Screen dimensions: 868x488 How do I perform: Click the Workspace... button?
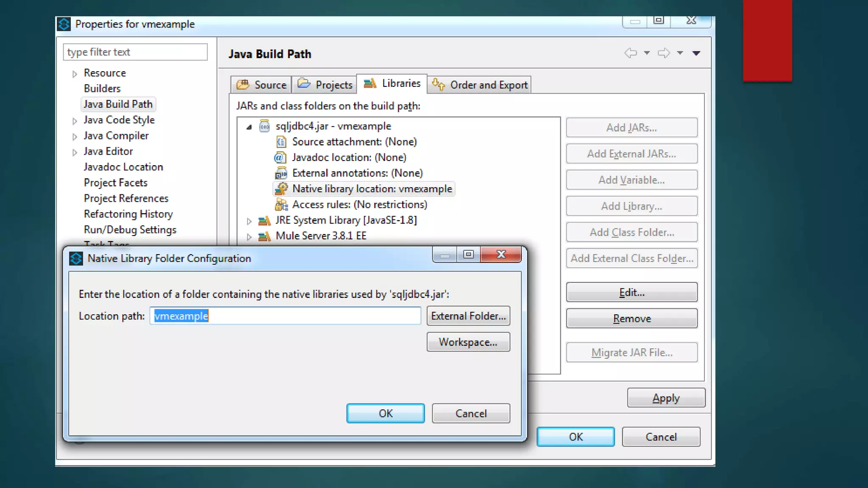[x=468, y=342]
